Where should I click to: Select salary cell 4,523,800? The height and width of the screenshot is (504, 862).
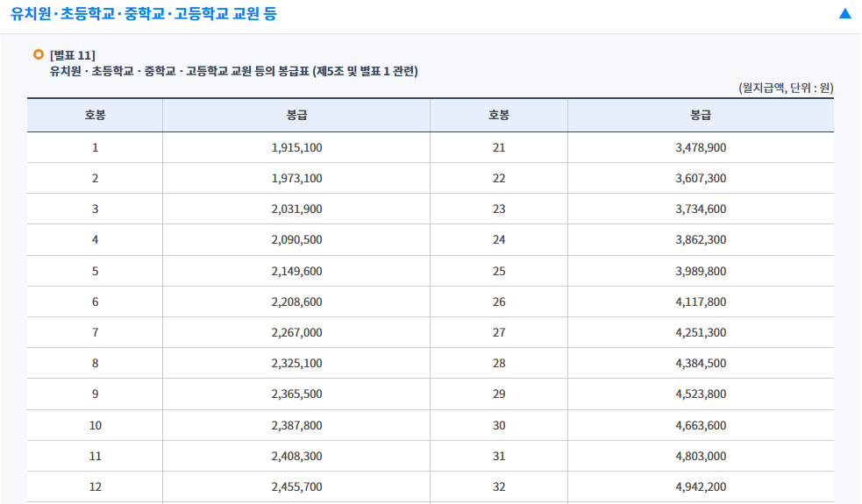(701, 394)
